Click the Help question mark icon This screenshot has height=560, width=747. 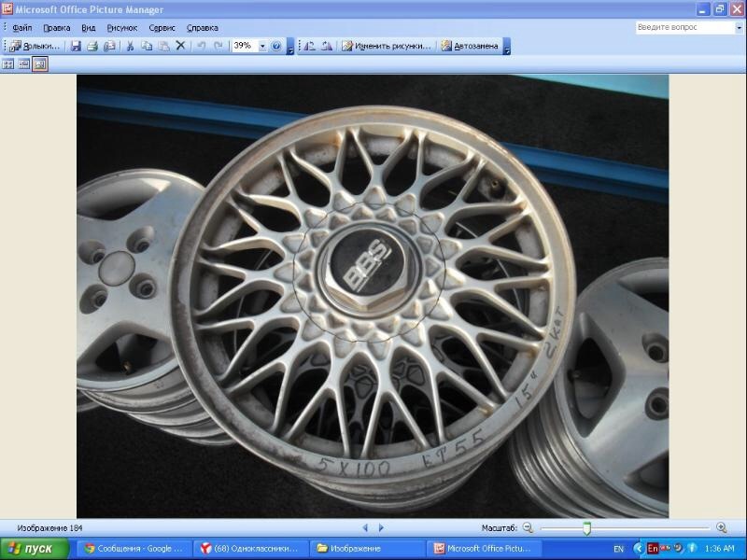275,46
